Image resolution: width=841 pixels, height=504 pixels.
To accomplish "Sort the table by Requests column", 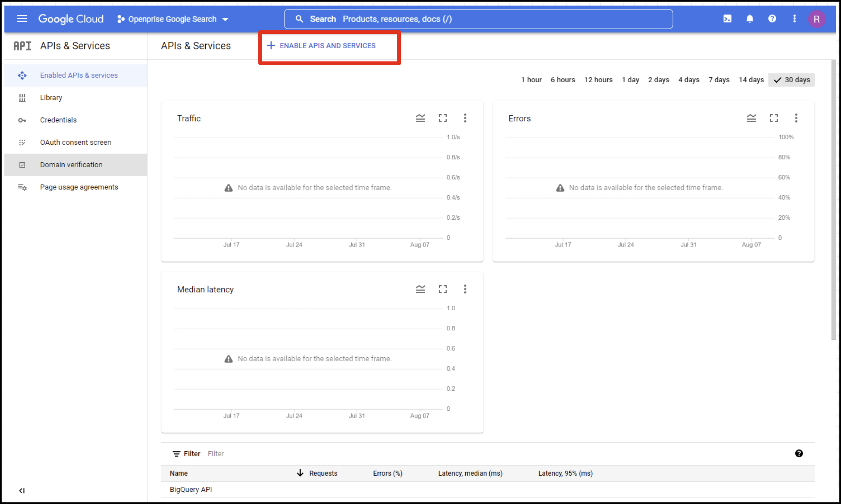I will pos(323,473).
